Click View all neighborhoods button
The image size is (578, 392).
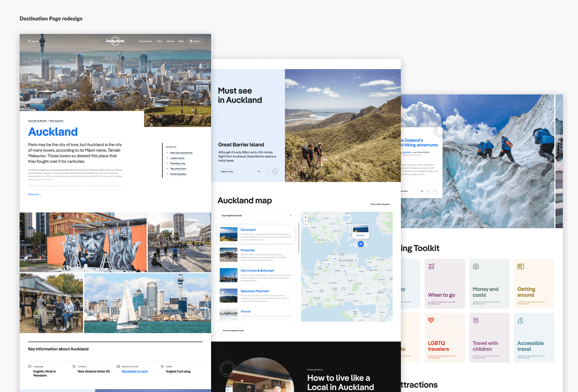click(233, 331)
